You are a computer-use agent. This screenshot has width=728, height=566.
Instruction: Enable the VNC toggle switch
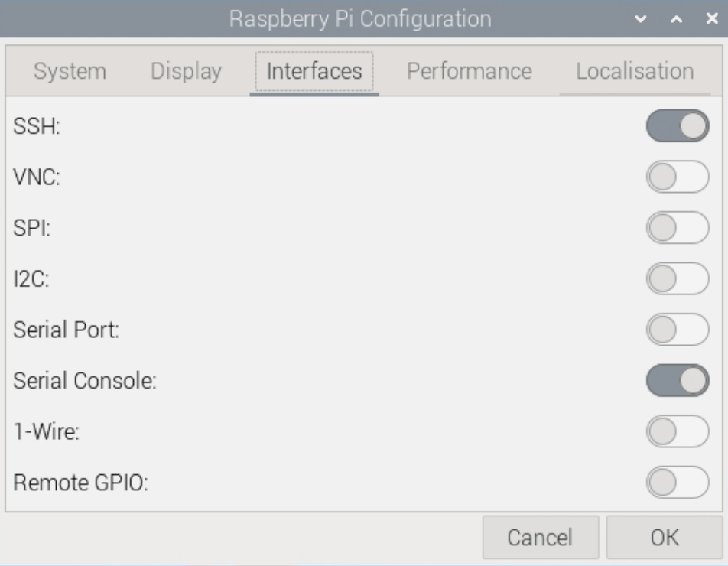click(678, 177)
